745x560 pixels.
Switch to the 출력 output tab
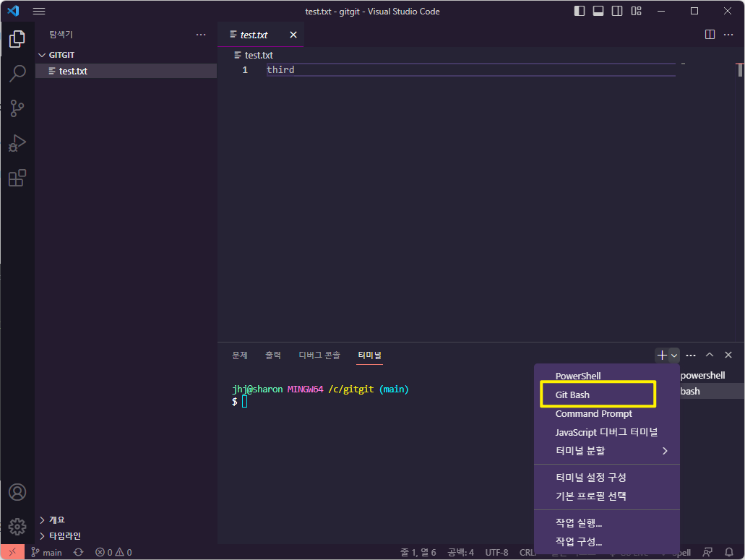click(272, 356)
